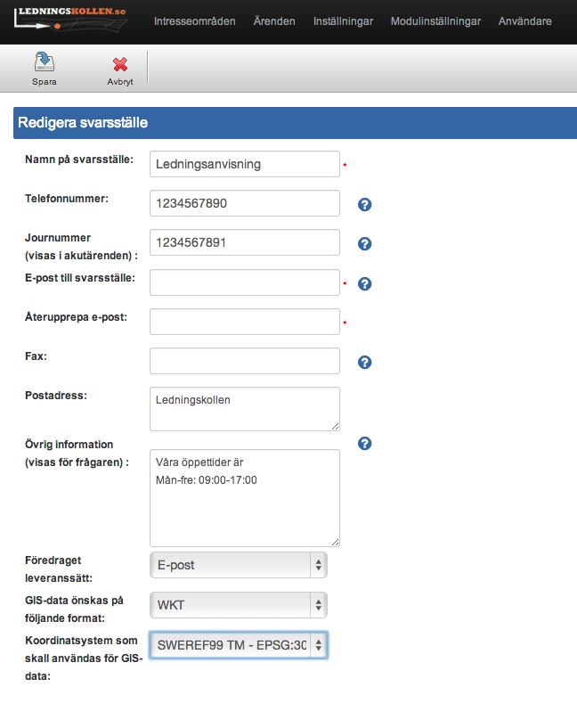Open help icon next to Journummer
The image size is (577, 728).
coord(364,244)
